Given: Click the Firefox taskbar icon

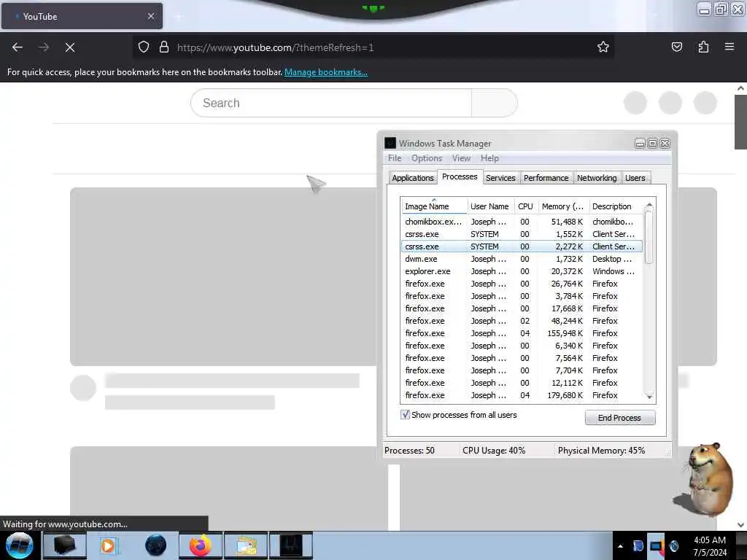Looking at the screenshot, I should [200, 545].
